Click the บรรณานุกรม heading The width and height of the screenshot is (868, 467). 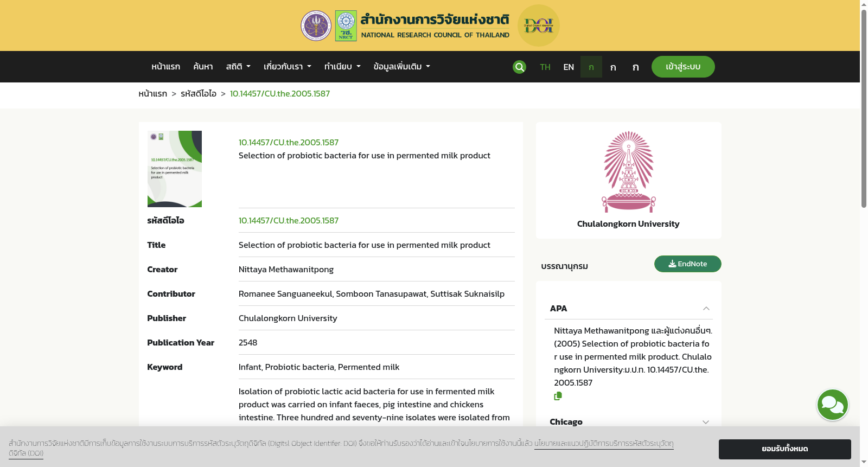[564, 266]
